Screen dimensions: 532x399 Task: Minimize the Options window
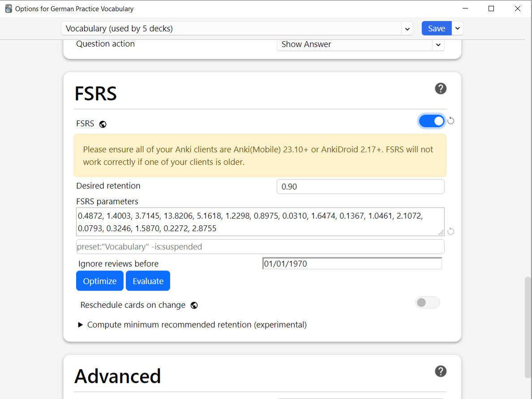(465, 9)
